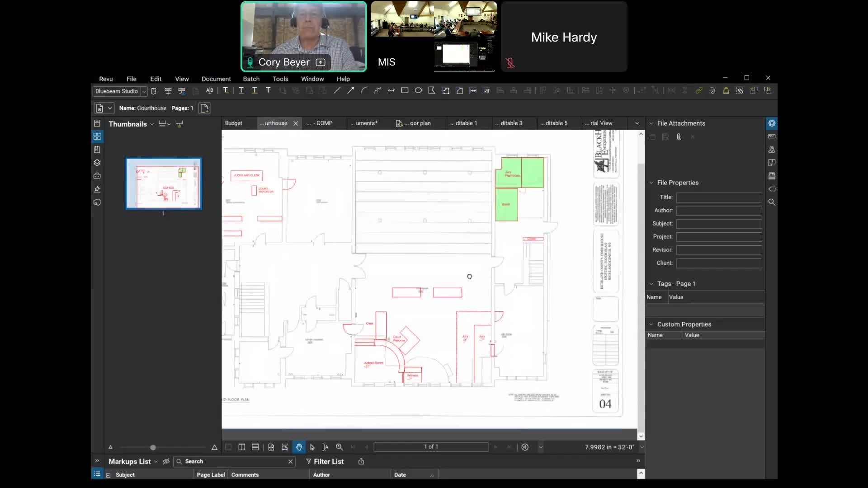Select the Ellipse markup tool
The image size is (868, 488).
point(418,91)
